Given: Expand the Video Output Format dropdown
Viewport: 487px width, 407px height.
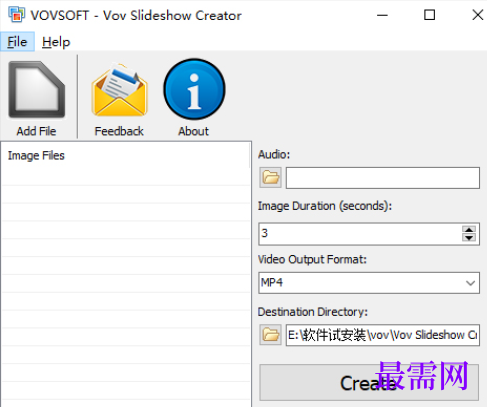Looking at the screenshot, I should pyautogui.click(x=470, y=283).
